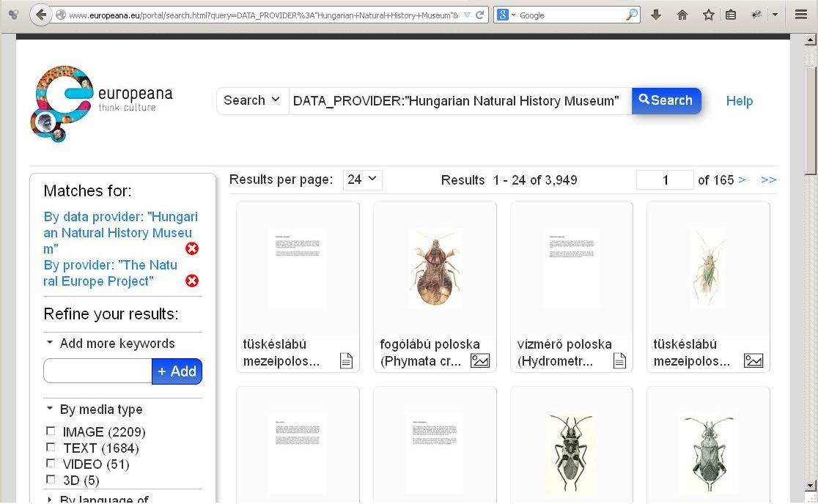Click the Europeana logo
This screenshot has height=504, width=818.
[x=102, y=103]
